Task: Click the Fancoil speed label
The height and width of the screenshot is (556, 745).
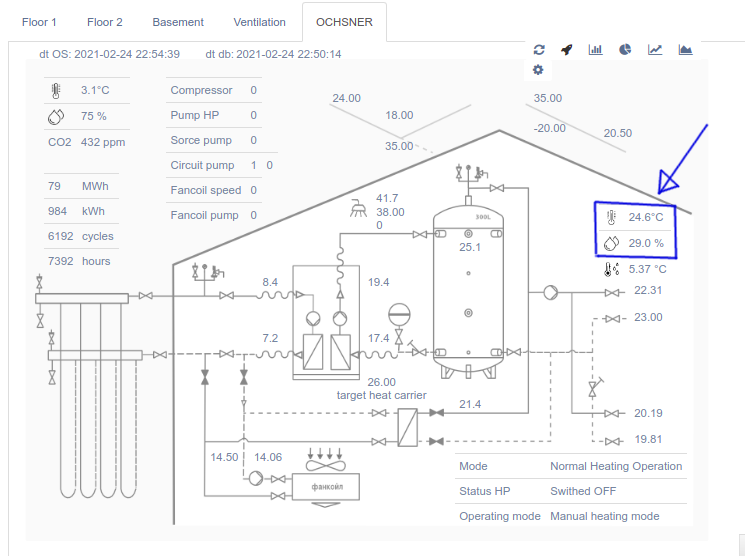Action: 206,190
